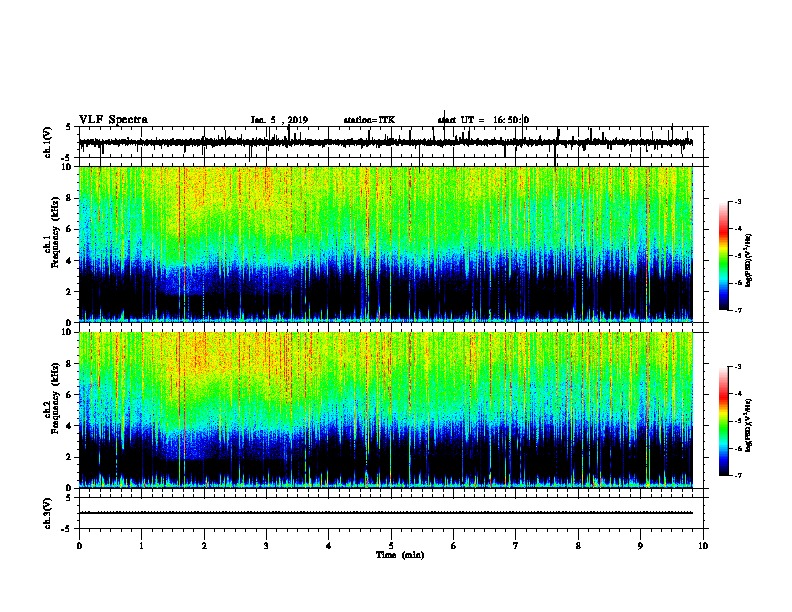Click the "ch.3(V)" axis label

pyautogui.click(x=48, y=513)
